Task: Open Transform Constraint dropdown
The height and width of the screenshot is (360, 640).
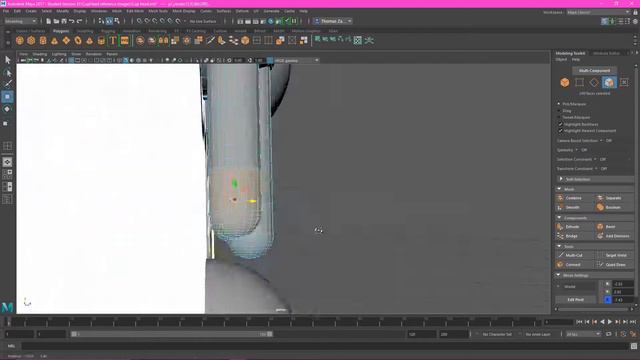Action: [x=596, y=169]
